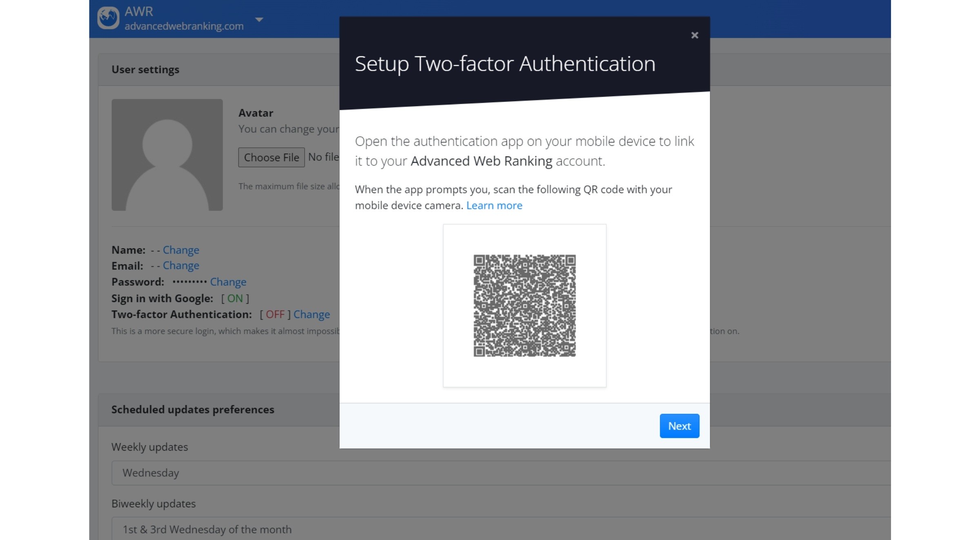Click Change next to Name

(181, 250)
